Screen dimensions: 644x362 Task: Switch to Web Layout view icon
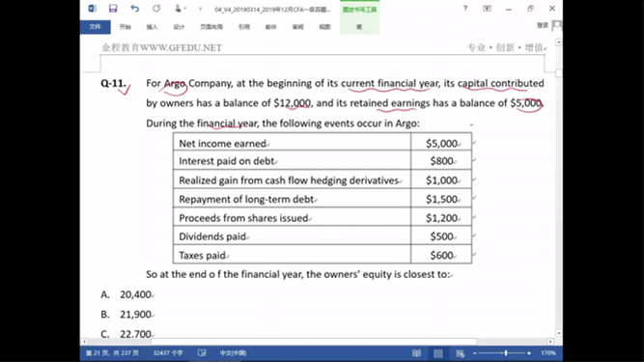460,353
